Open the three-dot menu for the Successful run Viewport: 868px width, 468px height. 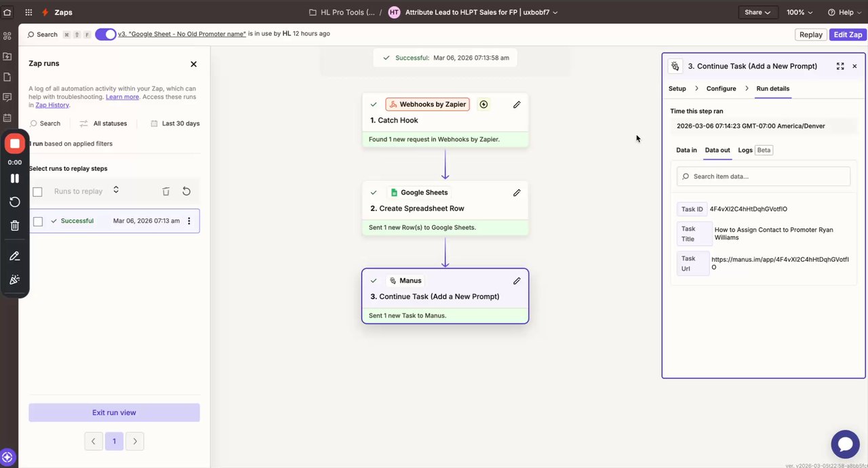(189, 221)
